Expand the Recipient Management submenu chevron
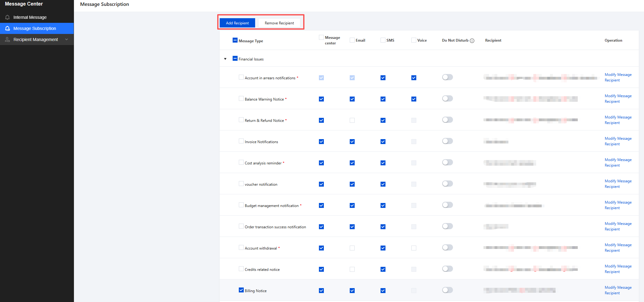Screen dimensions: 644x302 coord(67,39)
